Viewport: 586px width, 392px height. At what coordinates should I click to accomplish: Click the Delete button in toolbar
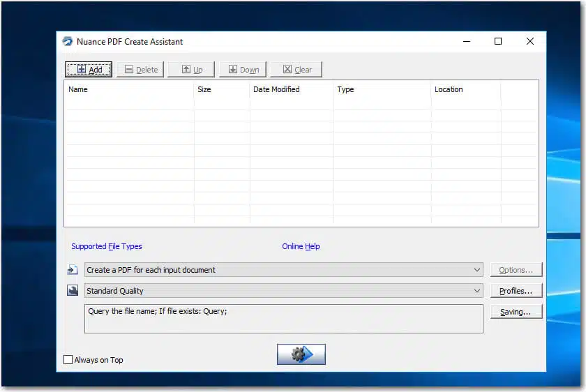tap(140, 70)
